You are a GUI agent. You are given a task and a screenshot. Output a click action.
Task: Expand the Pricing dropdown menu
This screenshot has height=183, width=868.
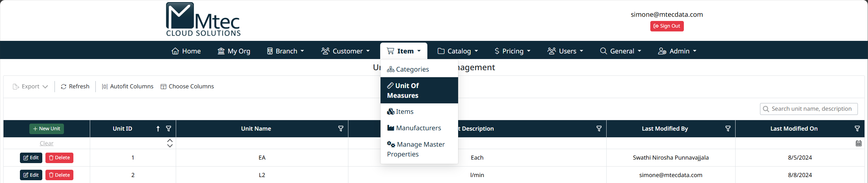(x=512, y=51)
